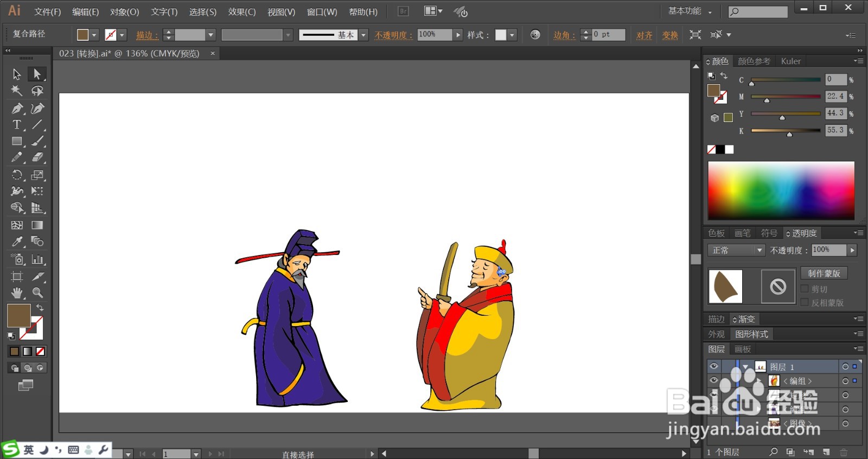Viewport: 868px width, 459px height.
Task: Open the 文件(F) menu
Action: (48, 11)
